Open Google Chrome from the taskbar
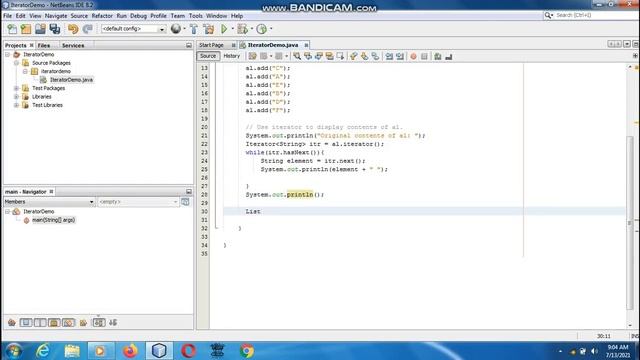The width and height of the screenshot is (640, 360). click(247, 351)
